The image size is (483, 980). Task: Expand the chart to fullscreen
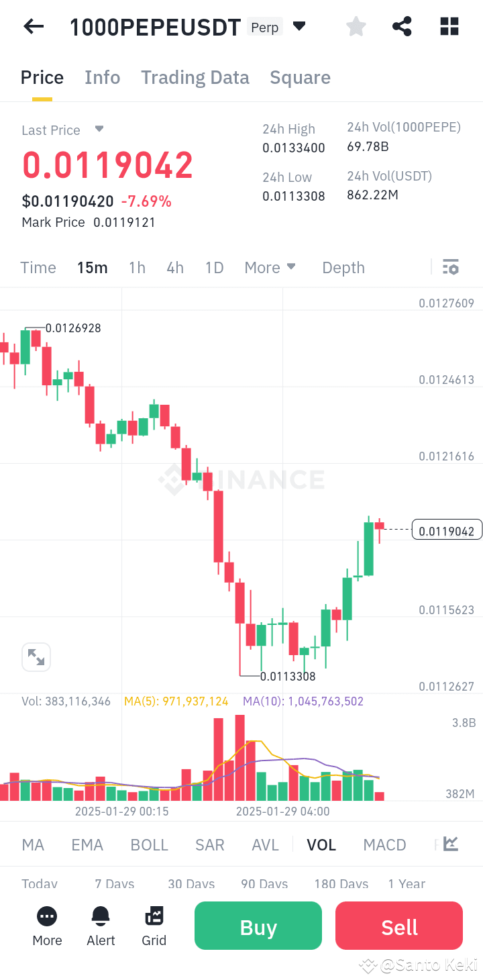(x=36, y=657)
